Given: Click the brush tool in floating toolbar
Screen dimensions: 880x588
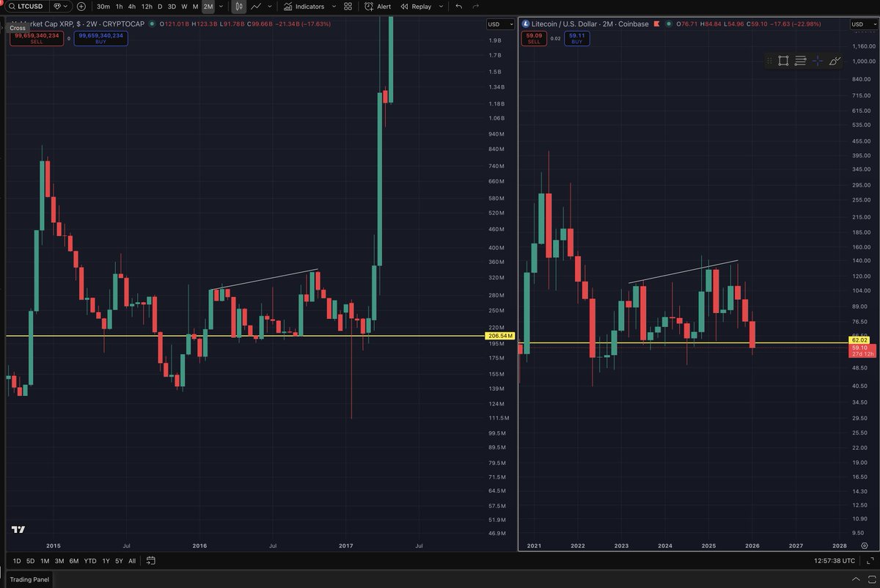Looking at the screenshot, I should pos(835,62).
